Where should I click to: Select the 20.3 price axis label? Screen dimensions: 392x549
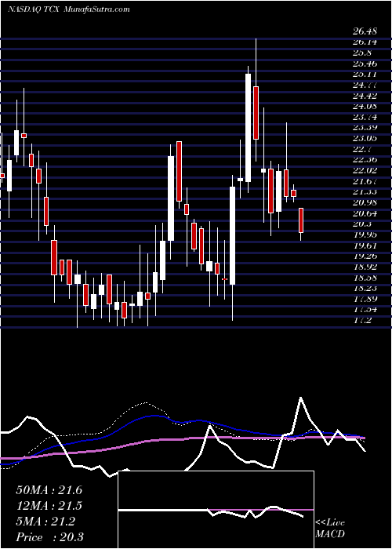[362, 224]
